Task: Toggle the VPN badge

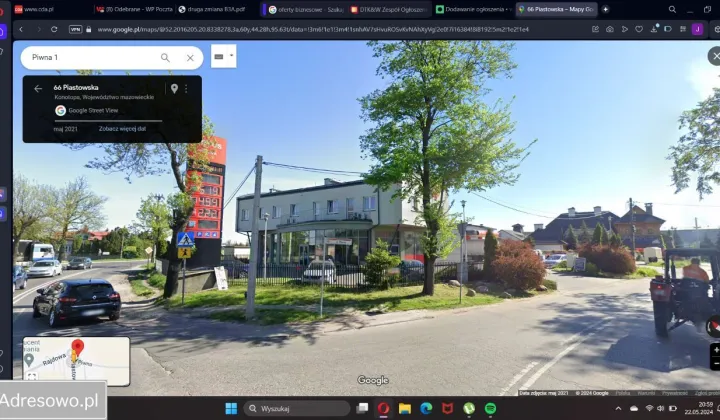Action: (x=75, y=29)
